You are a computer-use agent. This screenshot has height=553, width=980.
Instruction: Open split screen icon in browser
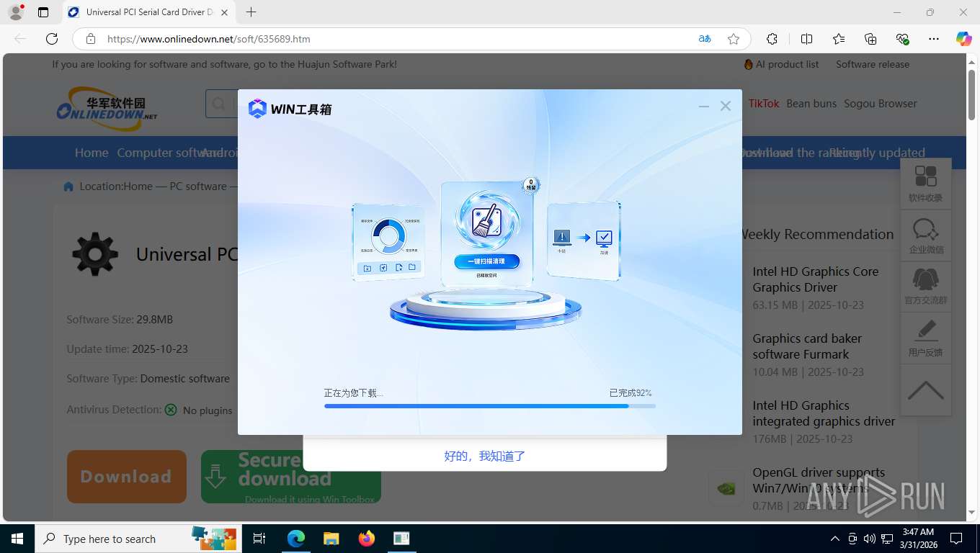point(807,39)
